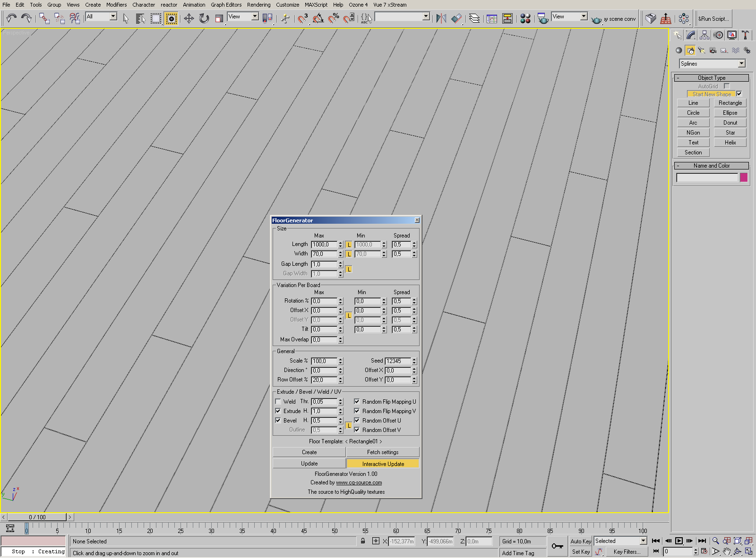Open the MAXScript menu
This screenshot has width=756, height=558.
coord(316,5)
